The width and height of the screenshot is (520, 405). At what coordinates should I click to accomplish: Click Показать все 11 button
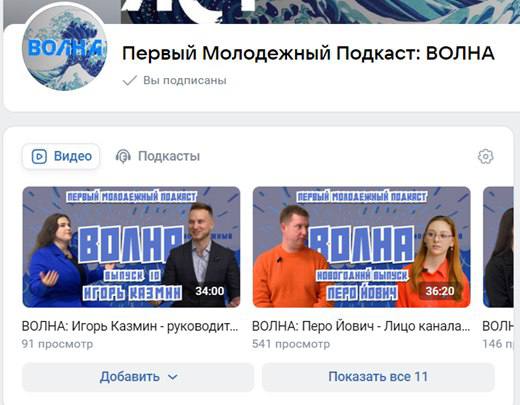(378, 377)
